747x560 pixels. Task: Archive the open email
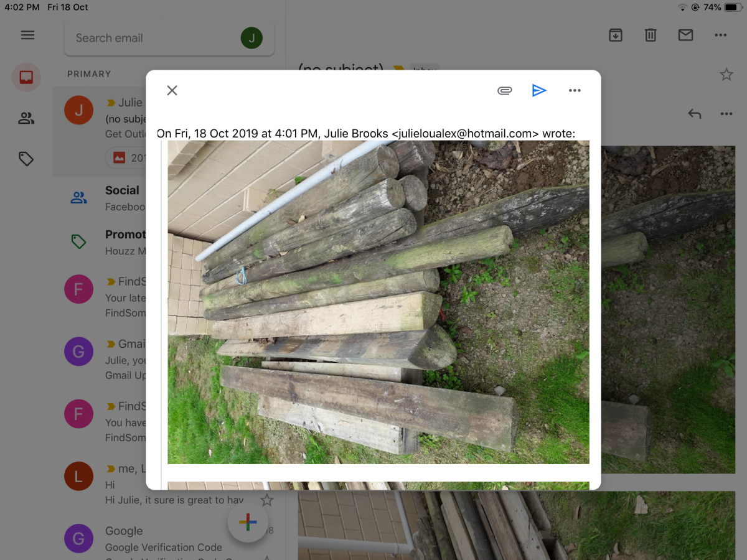tap(615, 35)
